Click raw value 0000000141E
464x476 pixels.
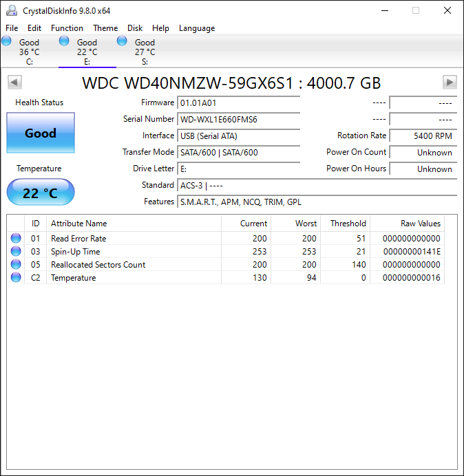tap(412, 252)
